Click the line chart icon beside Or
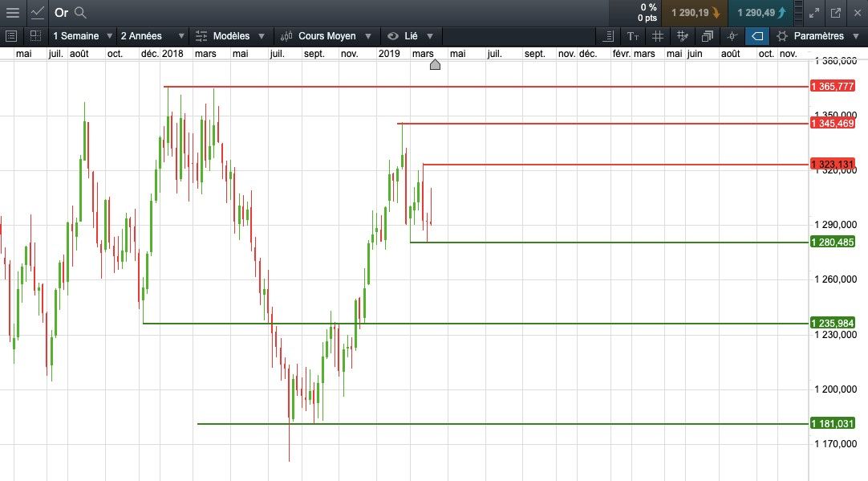This screenshot has height=481, width=868. coord(38,12)
